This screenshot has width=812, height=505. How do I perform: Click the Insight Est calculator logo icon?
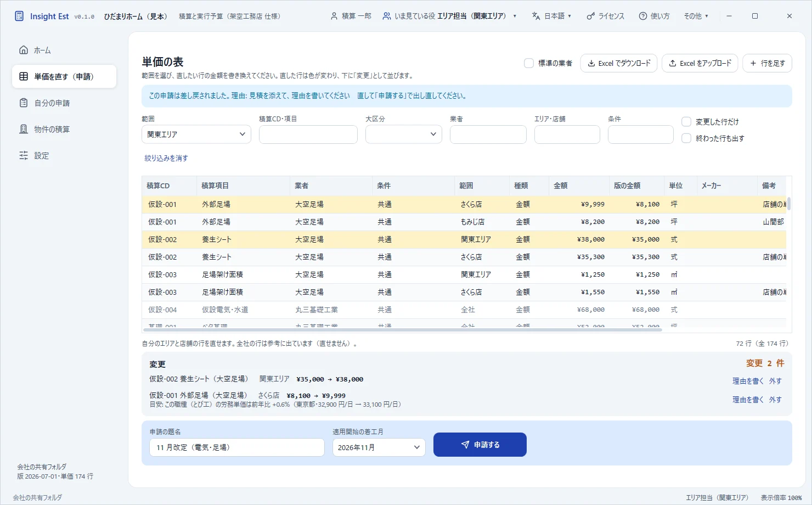19,16
